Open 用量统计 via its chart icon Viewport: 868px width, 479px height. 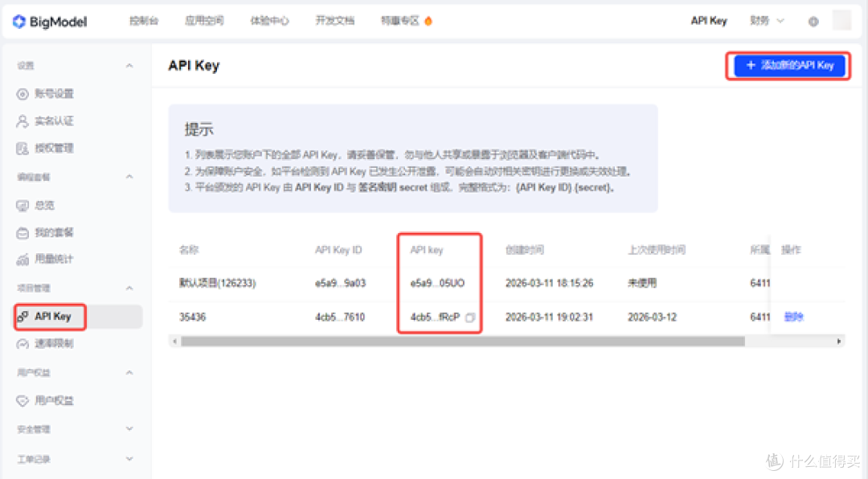coord(23,260)
